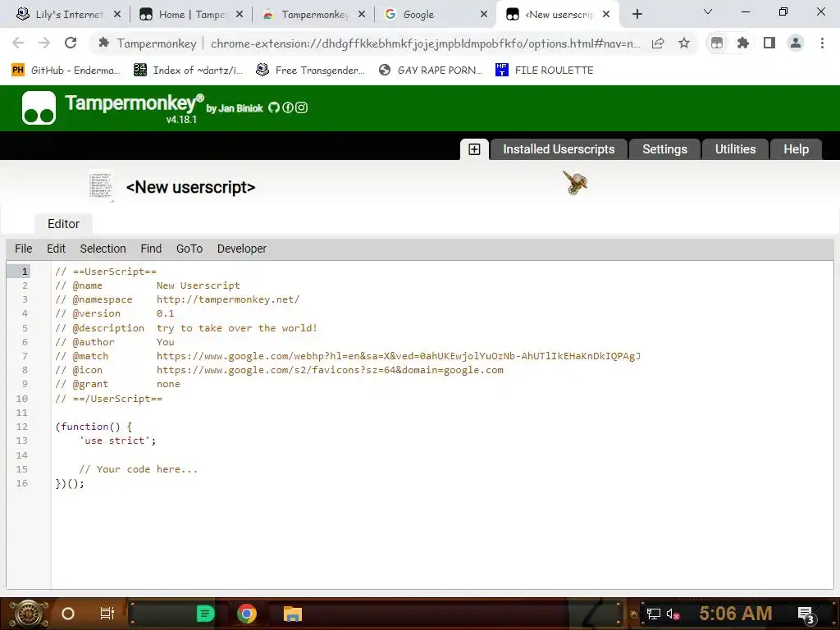Go to the Help tab
The width and height of the screenshot is (840, 630).
pyautogui.click(x=796, y=149)
